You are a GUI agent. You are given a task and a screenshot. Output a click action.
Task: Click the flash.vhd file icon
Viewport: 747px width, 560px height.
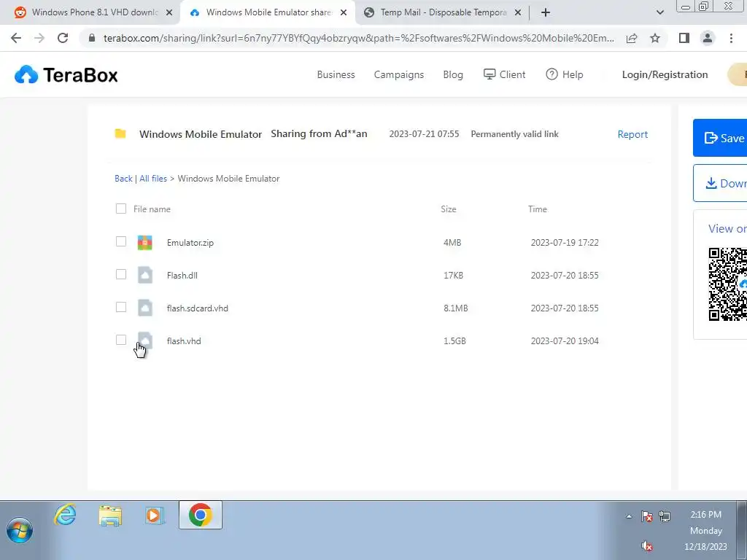[145, 341]
